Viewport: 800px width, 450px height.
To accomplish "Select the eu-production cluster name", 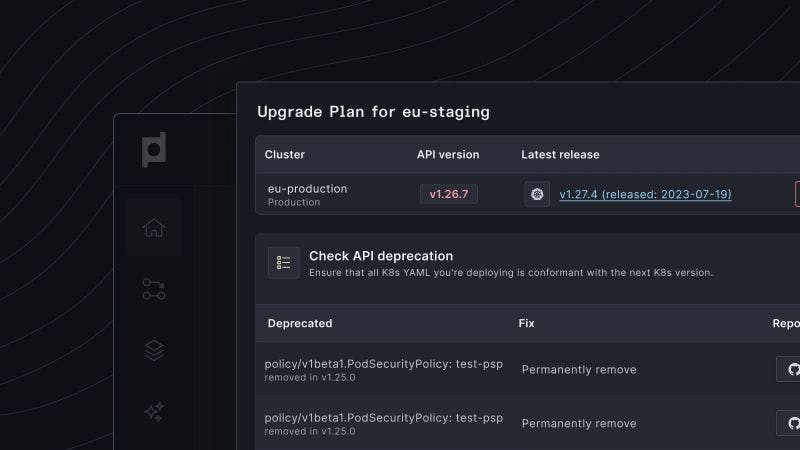I will pyautogui.click(x=306, y=187).
